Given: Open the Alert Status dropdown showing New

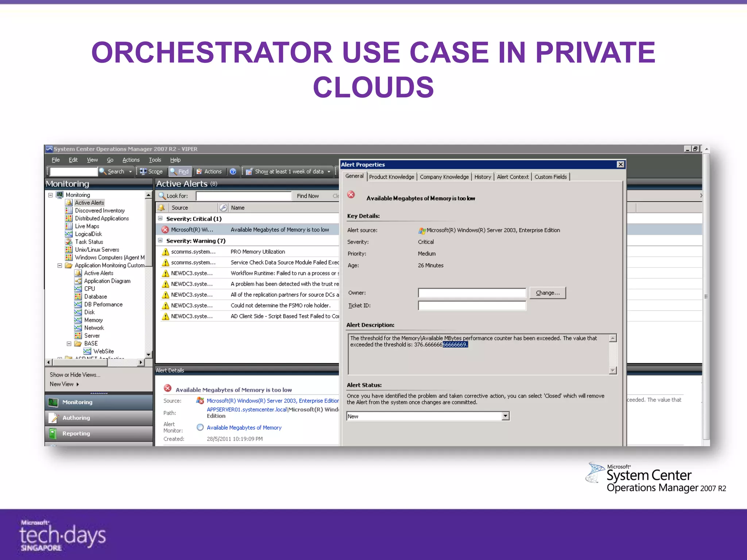Looking at the screenshot, I should (x=505, y=416).
